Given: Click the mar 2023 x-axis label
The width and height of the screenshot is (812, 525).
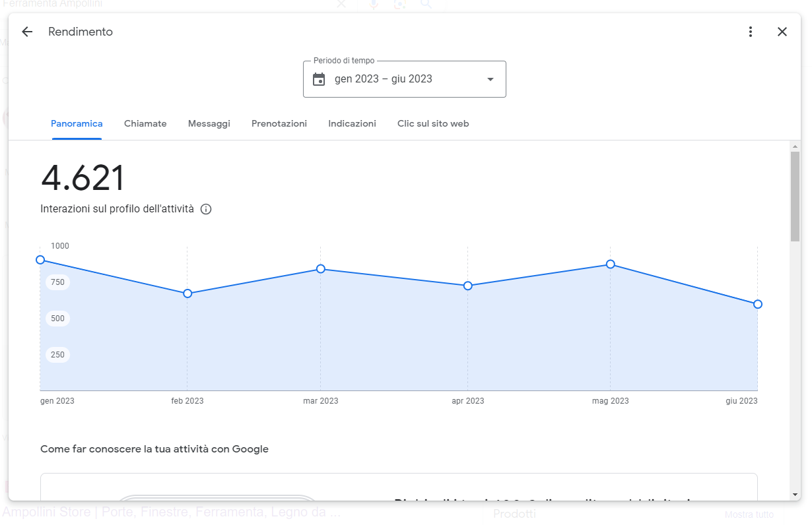Looking at the screenshot, I should coord(321,401).
